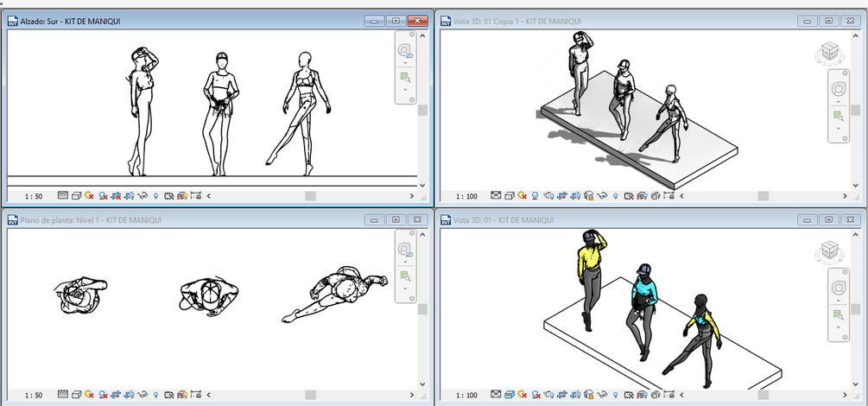Image resolution: width=868 pixels, height=406 pixels.
Task: Expand zoom options arrow in Plano de planta view
Action: tap(405, 289)
